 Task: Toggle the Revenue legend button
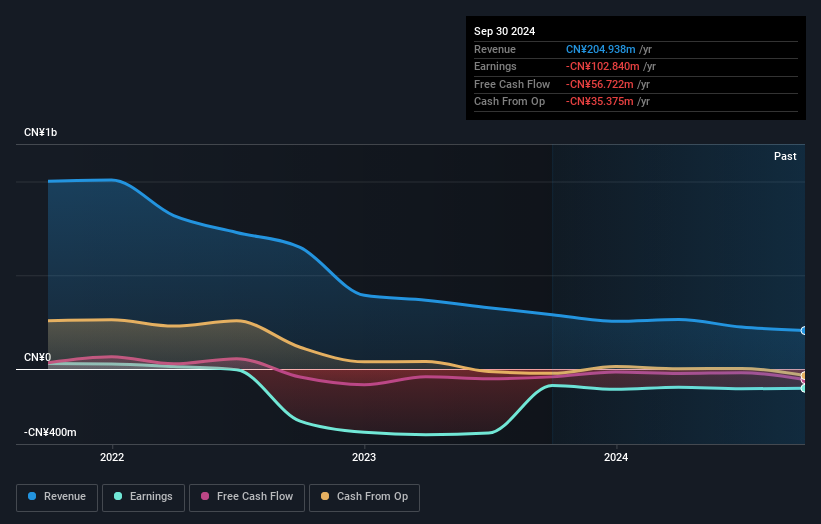coord(57,497)
